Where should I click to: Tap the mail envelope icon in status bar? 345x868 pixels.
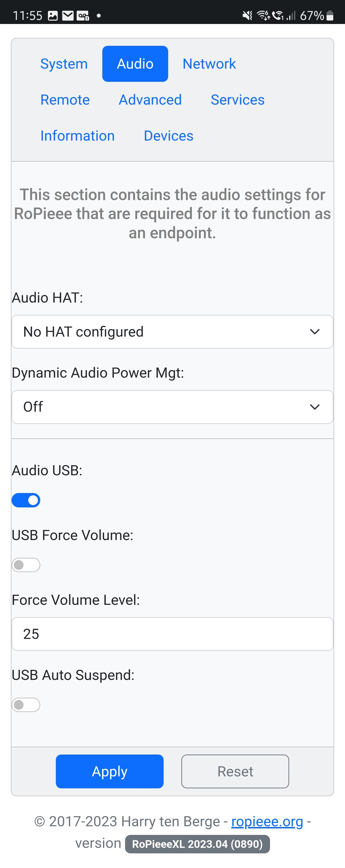[x=68, y=16]
